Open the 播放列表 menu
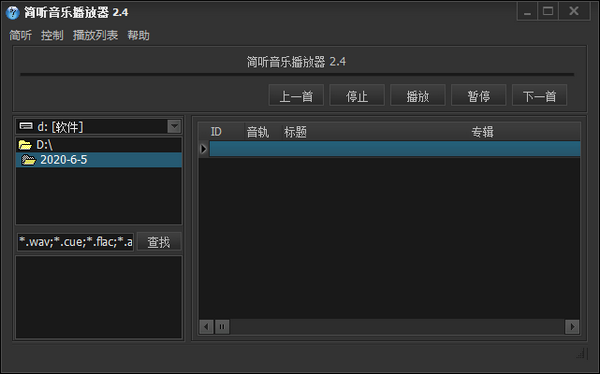 click(x=95, y=35)
